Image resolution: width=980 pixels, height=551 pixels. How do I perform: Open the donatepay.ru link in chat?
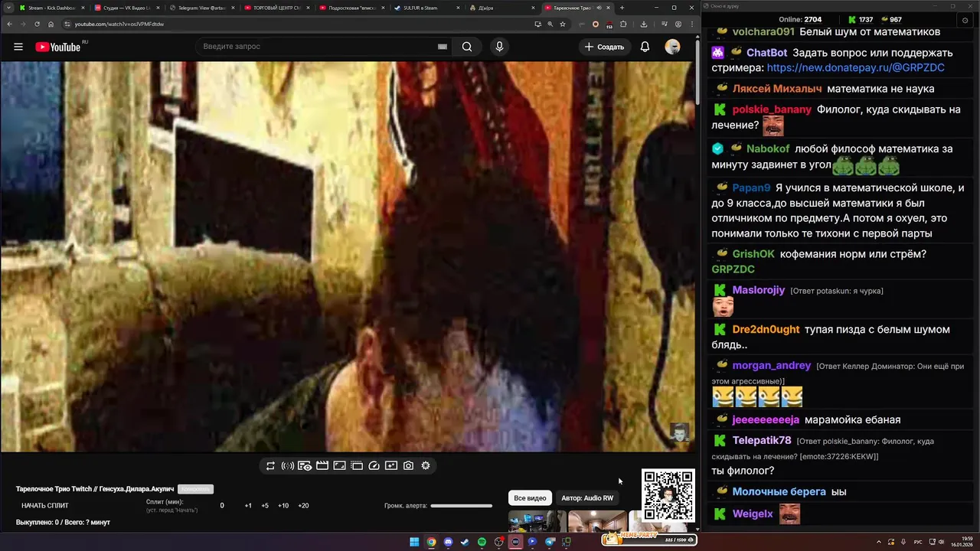tap(855, 68)
